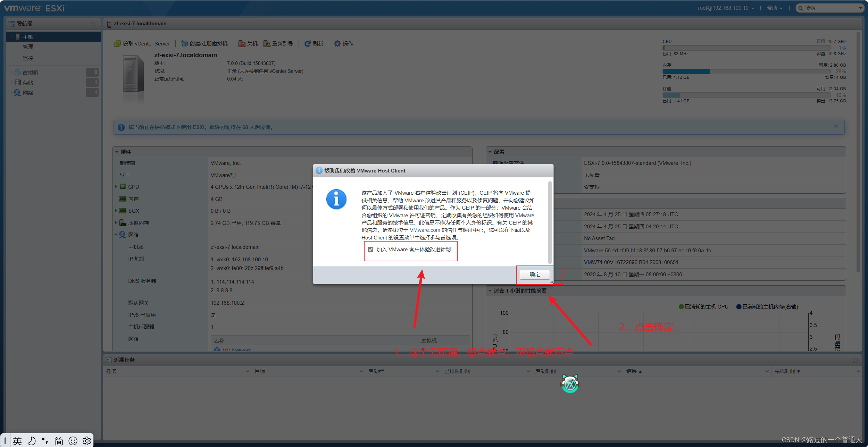Image resolution: width=868 pixels, height=447 pixels.
Task: Open VMware.com link in dialog text
Action: (425, 230)
